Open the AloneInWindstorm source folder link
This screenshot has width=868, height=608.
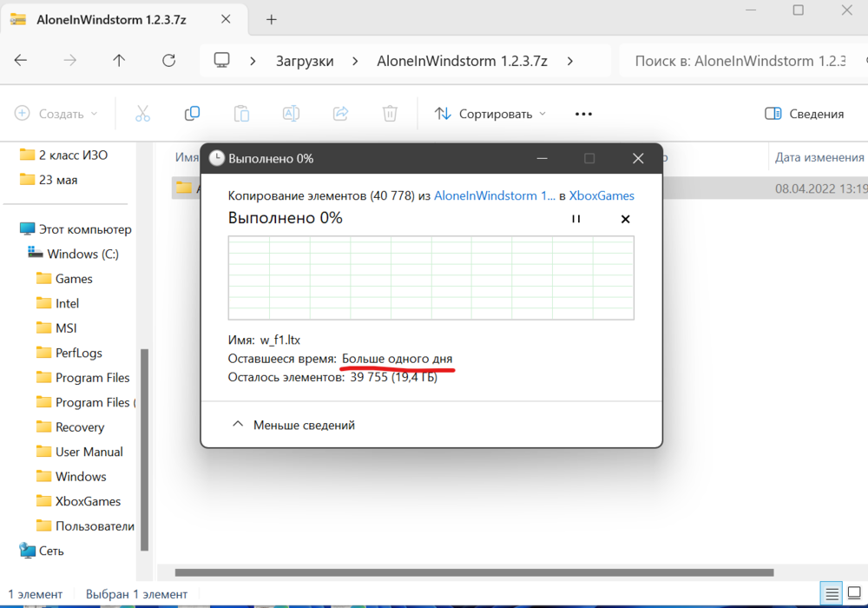(494, 195)
